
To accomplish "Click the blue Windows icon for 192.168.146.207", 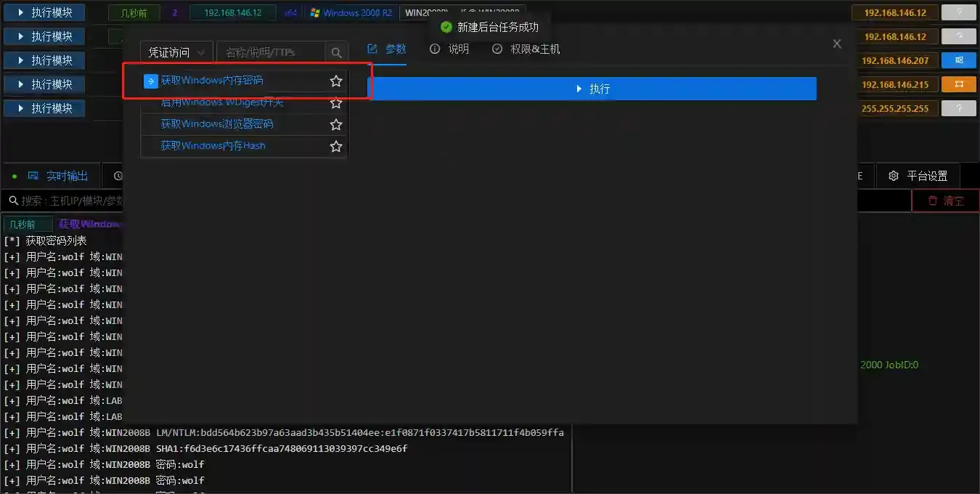I will coord(958,60).
